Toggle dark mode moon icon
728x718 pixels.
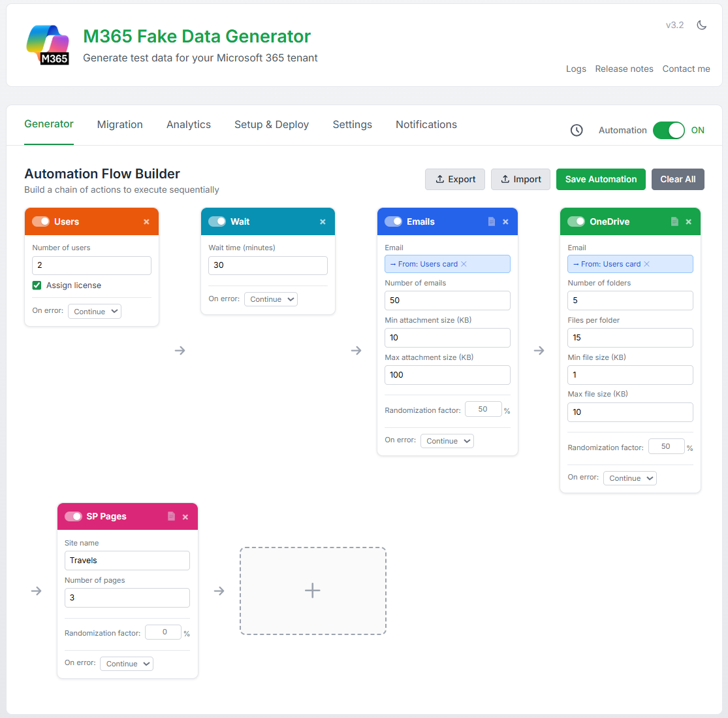[702, 25]
